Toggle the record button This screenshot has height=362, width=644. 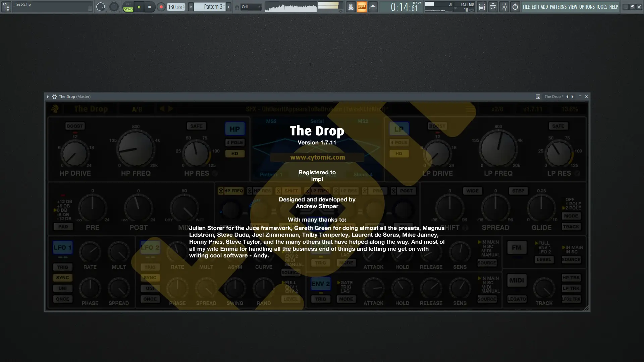[x=161, y=7]
